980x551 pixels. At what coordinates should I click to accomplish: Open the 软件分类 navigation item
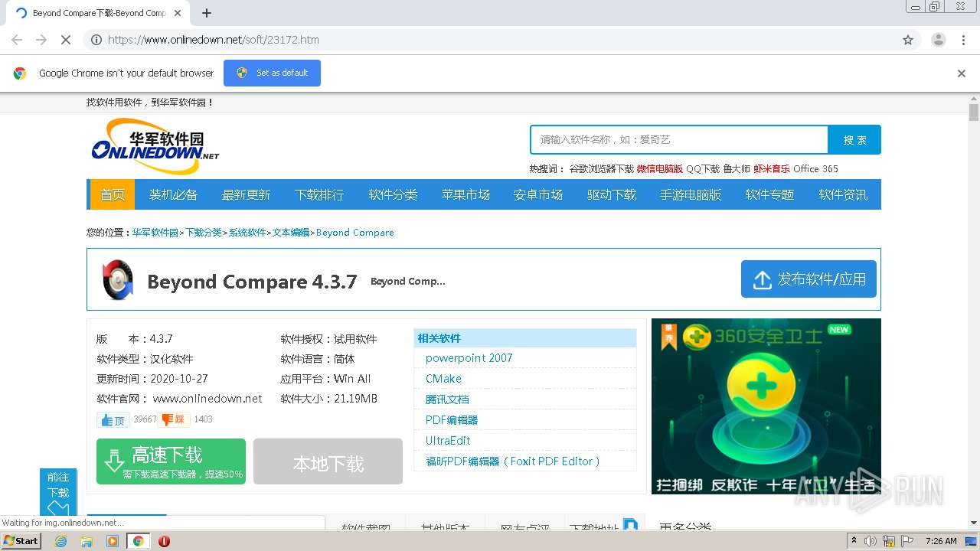pos(393,194)
